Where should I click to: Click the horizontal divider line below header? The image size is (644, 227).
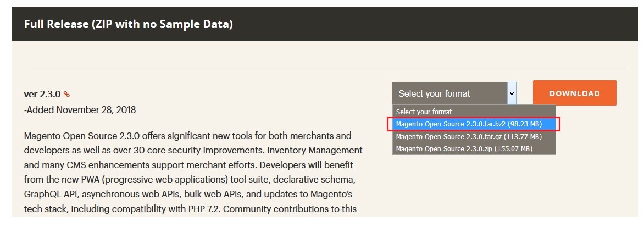(324, 69)
